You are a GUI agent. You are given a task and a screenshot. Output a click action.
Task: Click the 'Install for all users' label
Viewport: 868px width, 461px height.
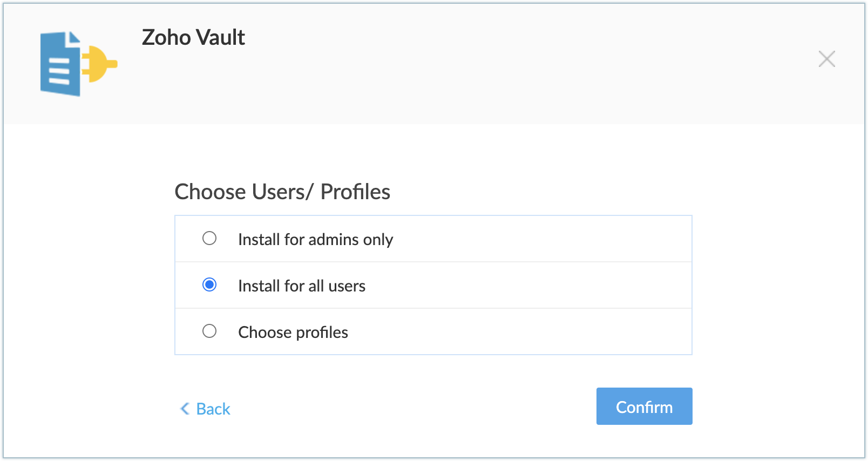[301, 286]
